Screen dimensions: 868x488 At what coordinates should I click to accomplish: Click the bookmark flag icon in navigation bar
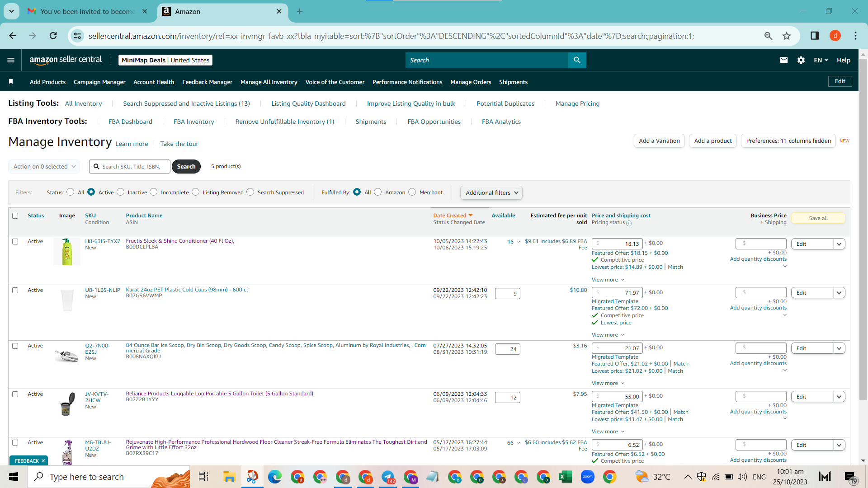(x=11, y=82)
